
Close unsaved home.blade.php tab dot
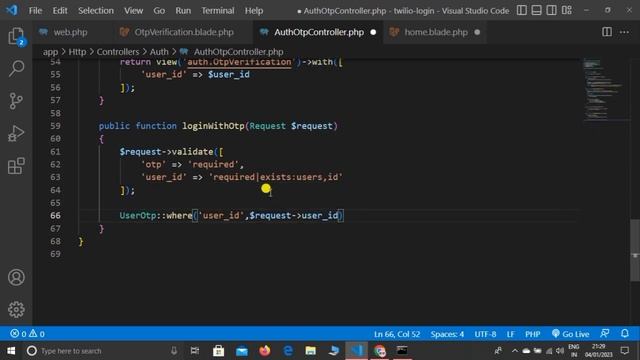pos(477,32)
